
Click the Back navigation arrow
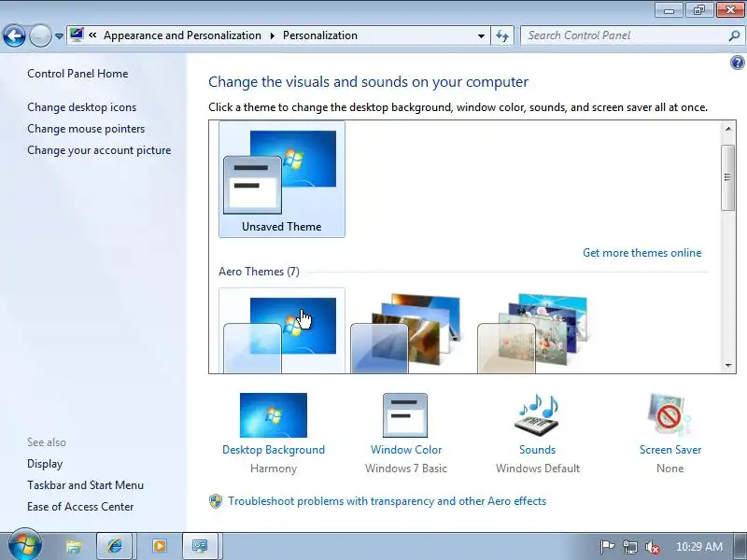pyautogui.click(x=14, y=35)
